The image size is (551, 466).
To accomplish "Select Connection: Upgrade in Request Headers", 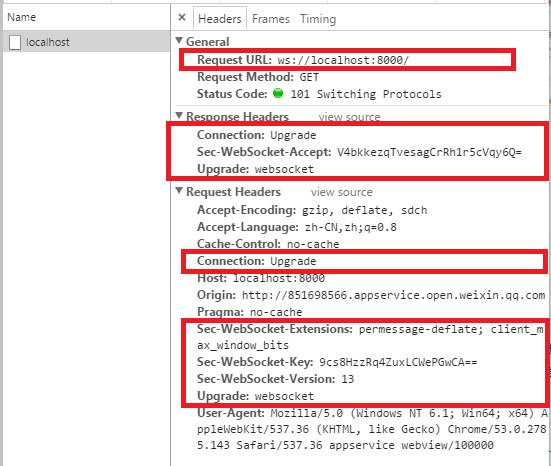I will (x=257, y=261).
